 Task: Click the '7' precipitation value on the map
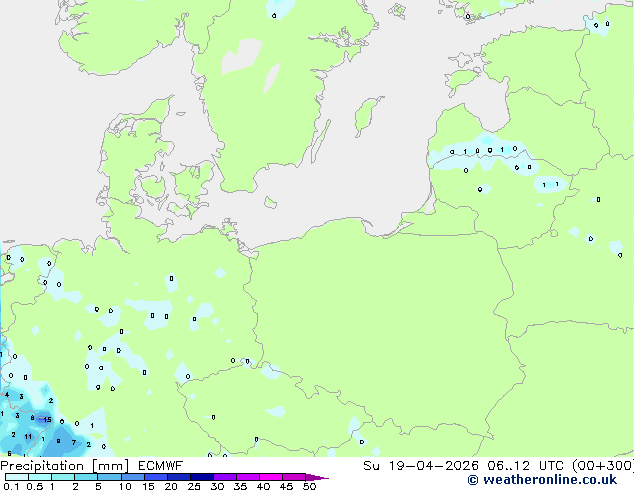[x=74, y=443]
